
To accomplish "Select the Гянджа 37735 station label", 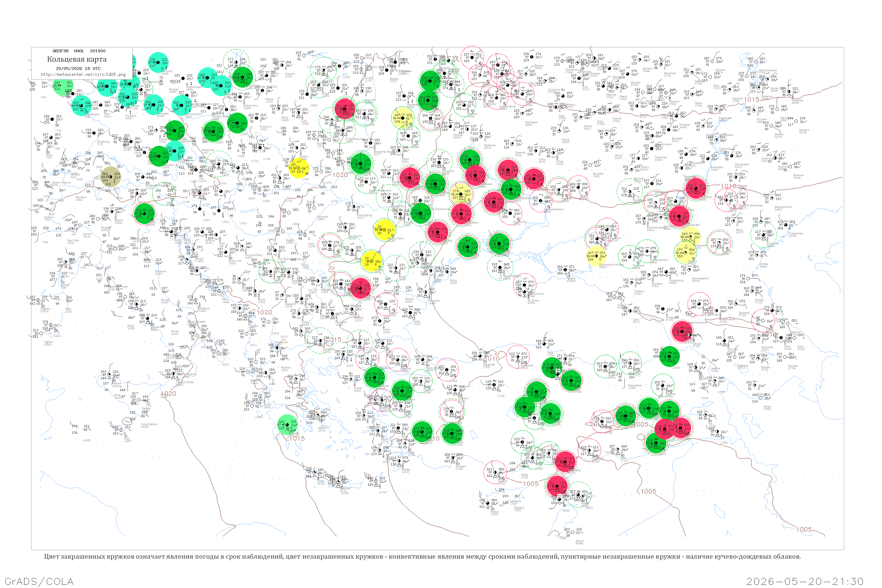I will point(765,368).
